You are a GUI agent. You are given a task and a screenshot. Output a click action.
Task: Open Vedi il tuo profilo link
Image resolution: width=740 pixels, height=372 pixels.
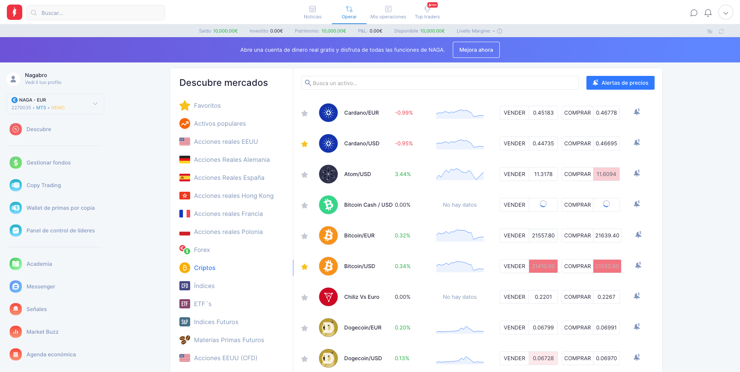43,83
